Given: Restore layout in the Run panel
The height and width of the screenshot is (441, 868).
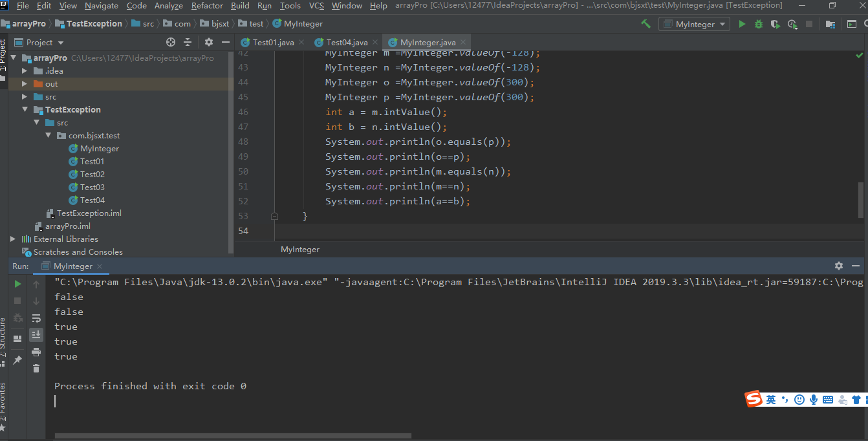Looking at the screenshot, I should coord(17,338).
